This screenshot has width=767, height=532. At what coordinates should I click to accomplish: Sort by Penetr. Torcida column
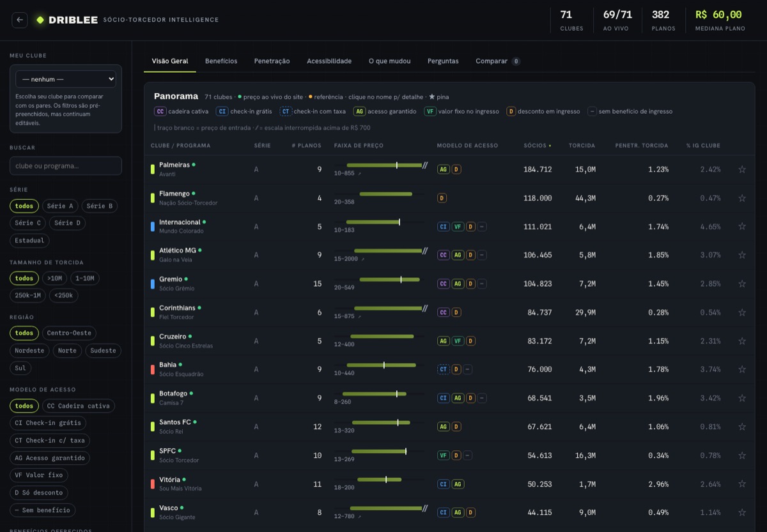point(642,146)
